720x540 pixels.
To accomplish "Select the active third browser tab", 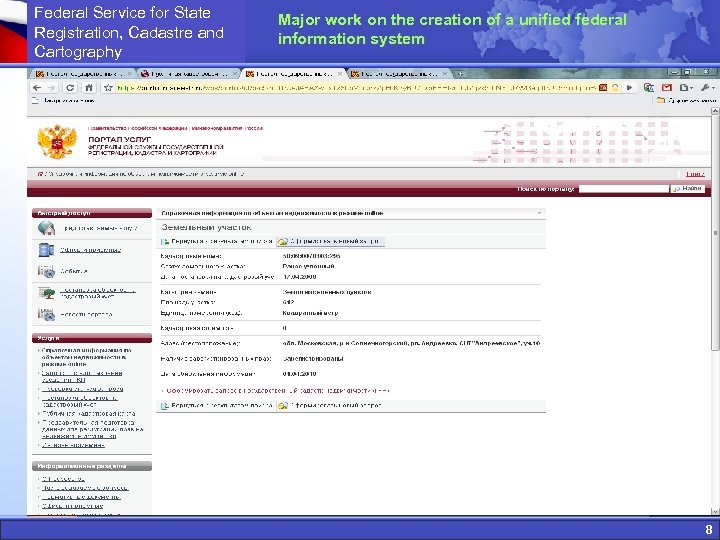I will (x=294, y=73).
